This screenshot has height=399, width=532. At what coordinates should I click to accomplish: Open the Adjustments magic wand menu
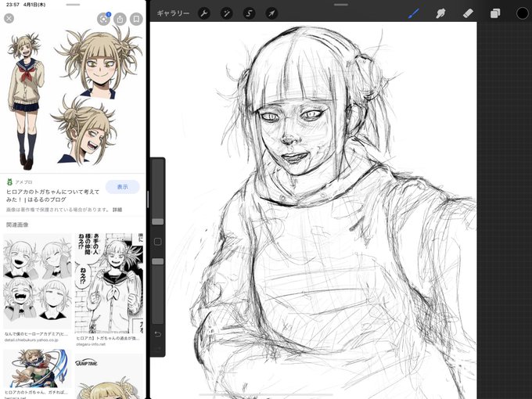226,13
